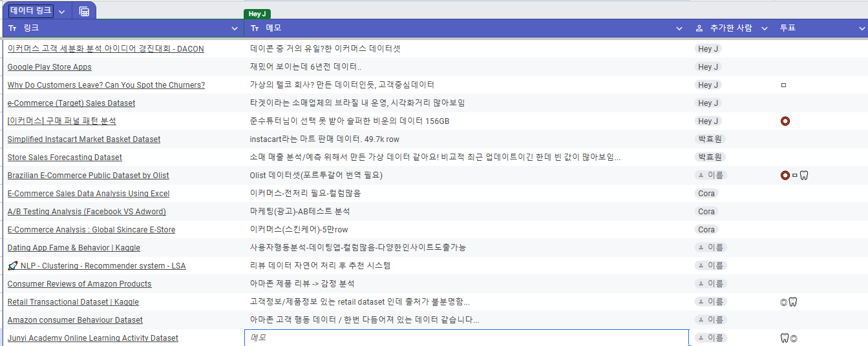868x346 pixels.
Task: Click the 이름 placeholder chip in Dating App row
Action: tap(710, 248)
